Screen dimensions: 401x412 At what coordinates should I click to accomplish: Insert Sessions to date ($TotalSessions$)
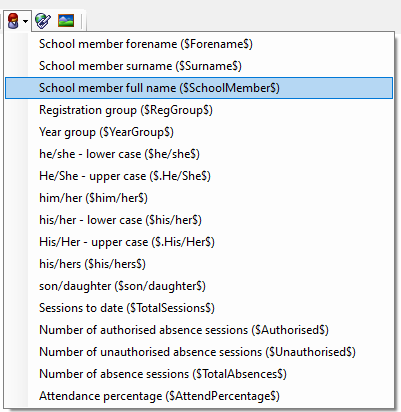click(199, 308)
